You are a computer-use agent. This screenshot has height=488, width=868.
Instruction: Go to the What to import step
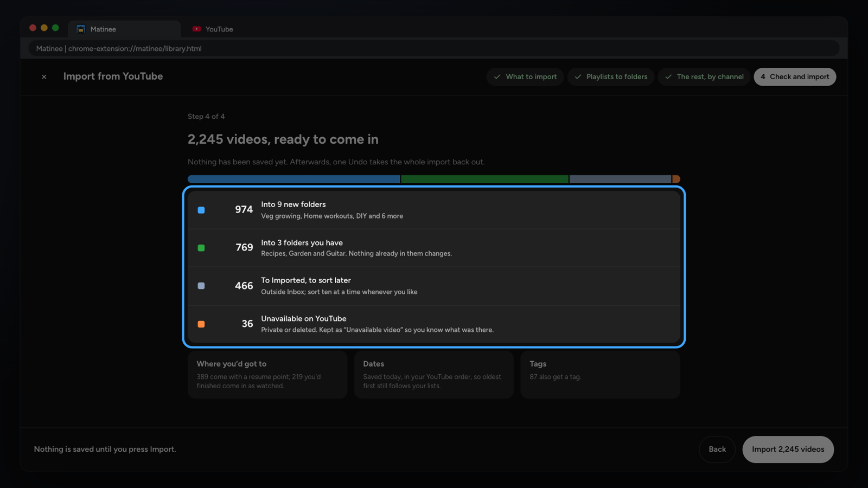(525, 77)
